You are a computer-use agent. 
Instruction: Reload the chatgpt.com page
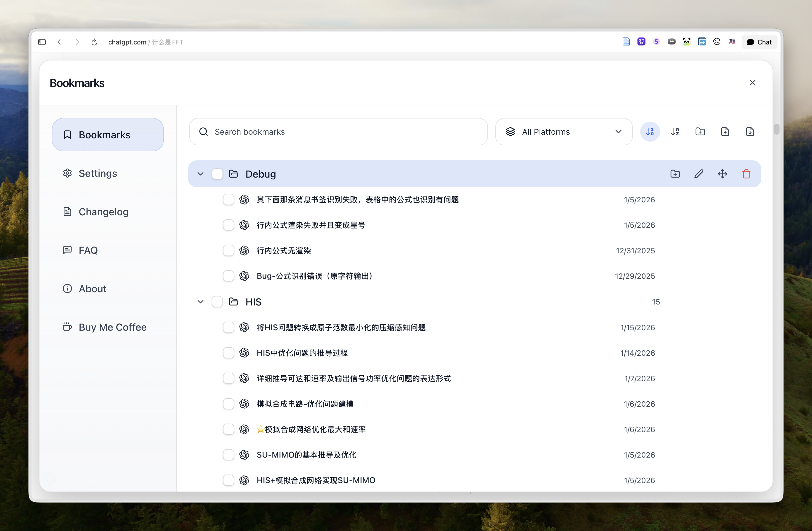(94, 42)
